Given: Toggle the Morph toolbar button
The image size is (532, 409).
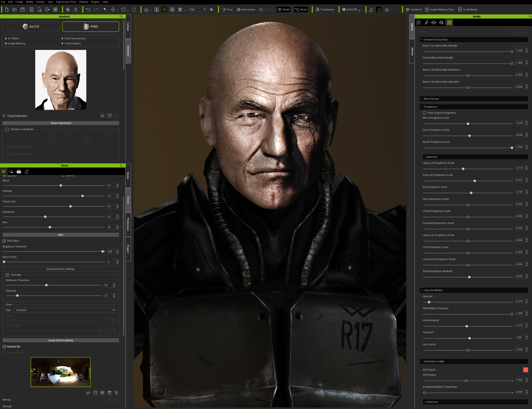Looking at the screenshot, I should 301,10.
